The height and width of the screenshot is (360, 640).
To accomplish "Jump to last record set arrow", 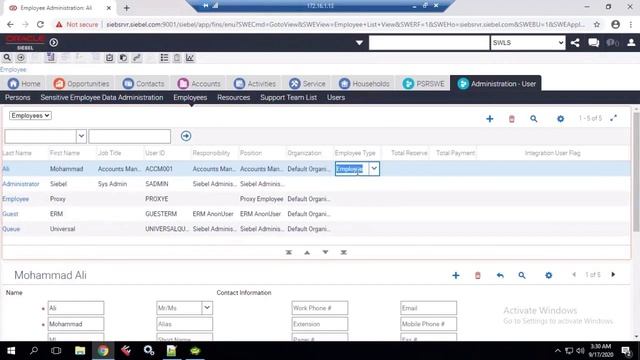I will coord(344,252).
